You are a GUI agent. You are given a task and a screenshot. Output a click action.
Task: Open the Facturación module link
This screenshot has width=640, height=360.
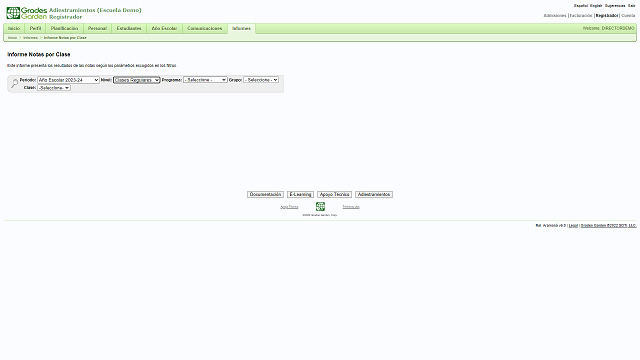(x=581, y=16)
